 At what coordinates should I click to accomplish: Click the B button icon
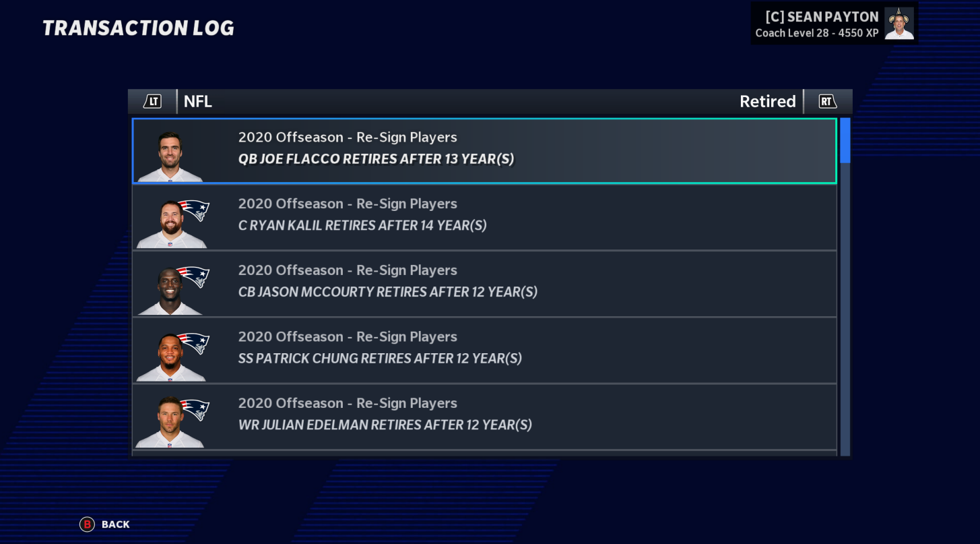click(x=87, y=524)
